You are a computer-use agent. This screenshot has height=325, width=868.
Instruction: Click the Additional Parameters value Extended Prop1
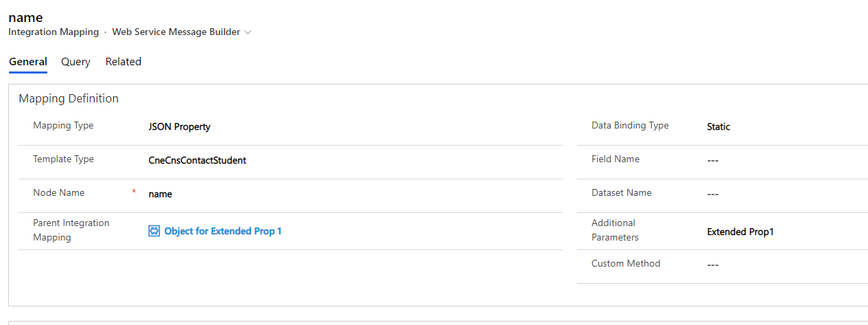point(740,232)
